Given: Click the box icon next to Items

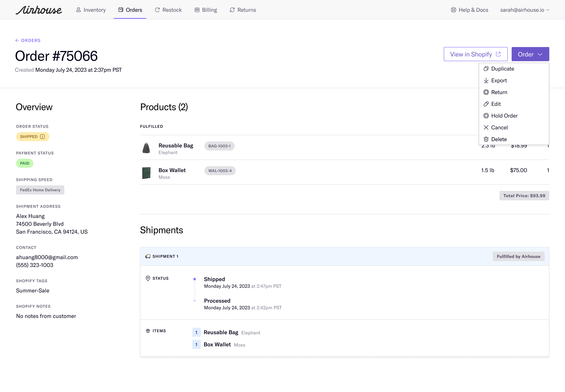Looking at the screenshot, I should [148, 331].
